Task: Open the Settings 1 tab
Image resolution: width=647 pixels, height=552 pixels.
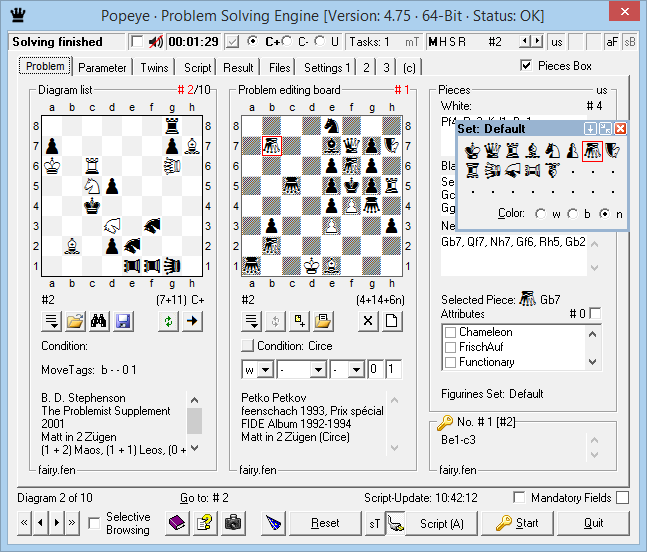Action: (x=327, y=67)
